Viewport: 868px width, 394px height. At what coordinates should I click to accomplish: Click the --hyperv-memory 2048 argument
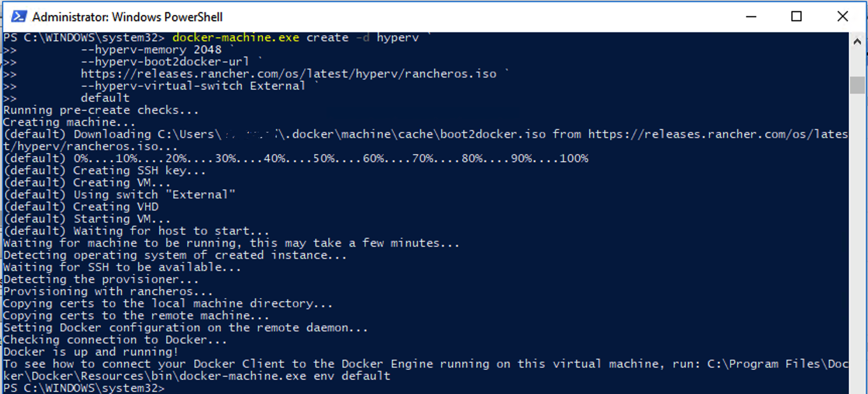pyautogui.click(x=151, y=50)
